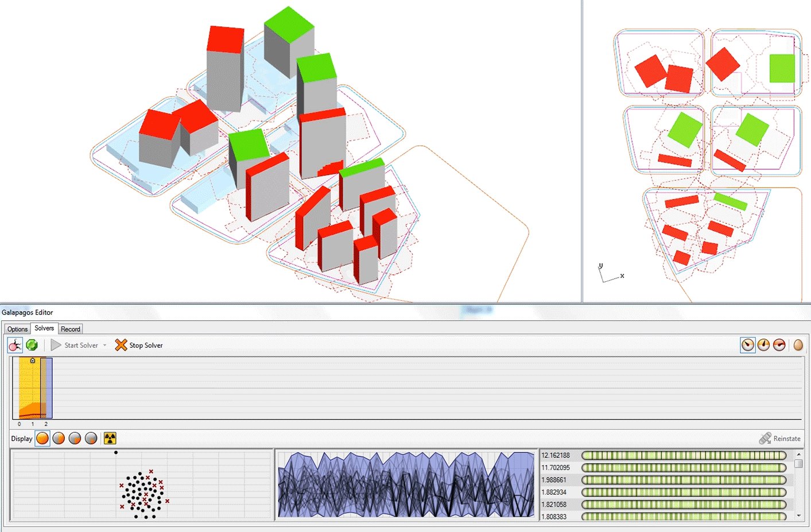
Task: Click the isolated black dot in scatter plot
Action: tap(116, 452)
